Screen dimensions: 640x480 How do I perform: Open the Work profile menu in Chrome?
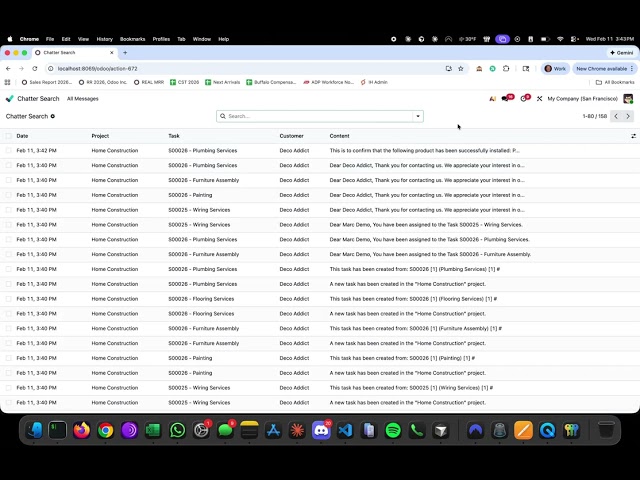pyautogui.click(x=555, y=69)
